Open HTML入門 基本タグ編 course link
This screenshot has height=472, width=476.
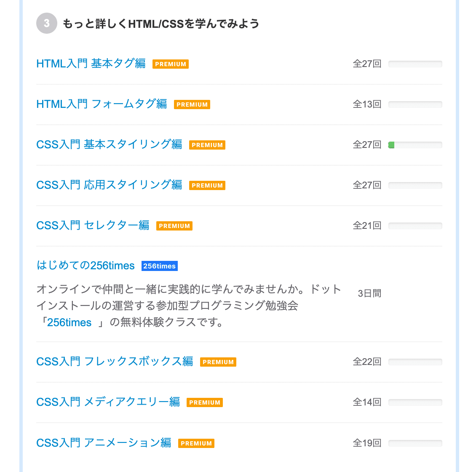click(91, 64)
